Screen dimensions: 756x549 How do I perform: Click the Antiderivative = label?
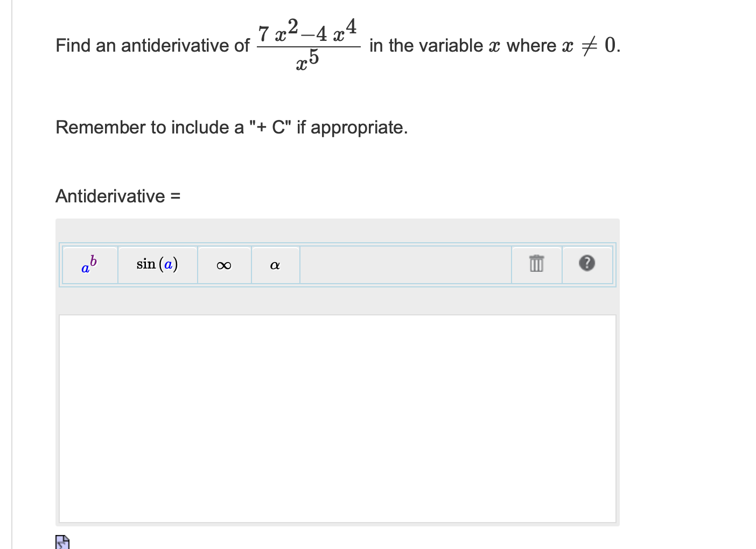pos(118,196)
